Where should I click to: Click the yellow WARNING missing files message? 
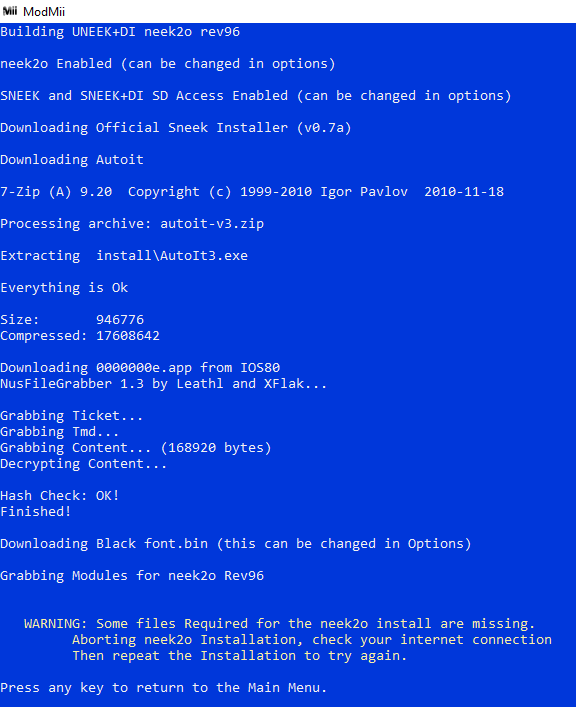click(x=288, y=640)
